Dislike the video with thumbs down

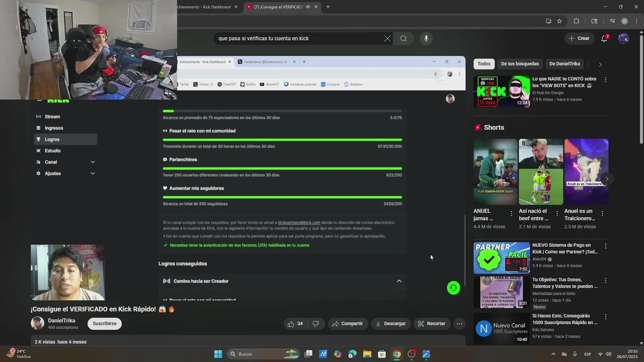pos(316,324)
